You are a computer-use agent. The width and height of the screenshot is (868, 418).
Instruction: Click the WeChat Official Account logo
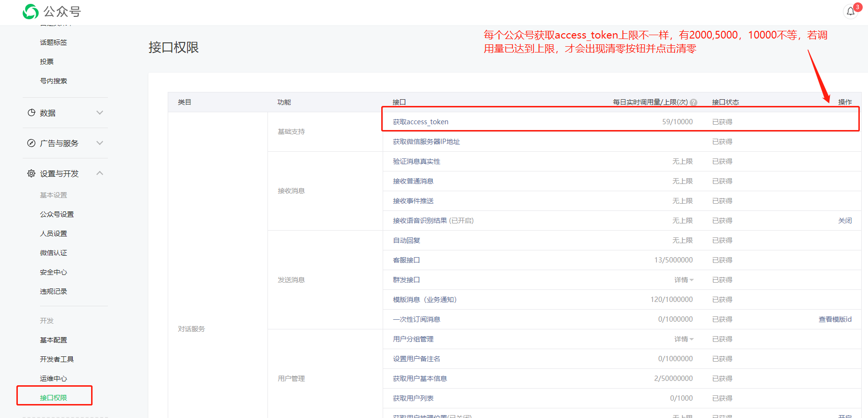coord(31,12)
